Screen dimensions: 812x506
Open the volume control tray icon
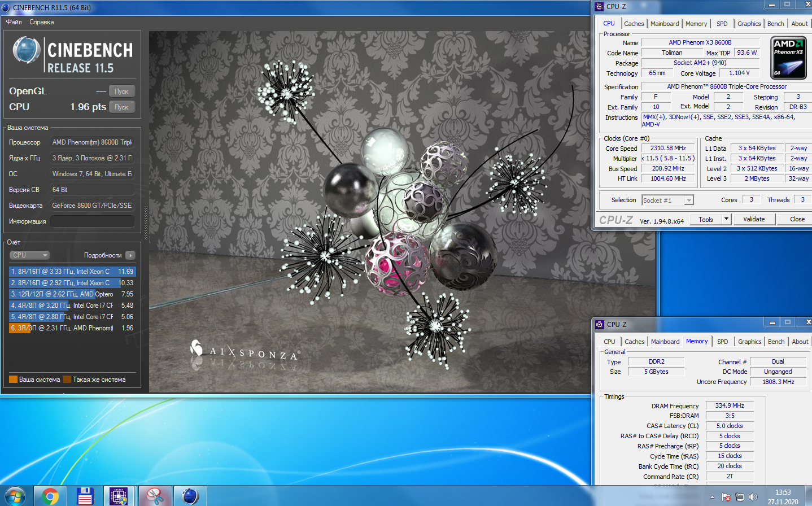pos(753,497)
